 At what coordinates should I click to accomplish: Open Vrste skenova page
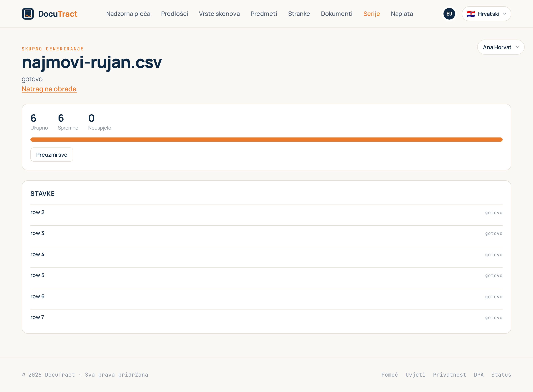219,14
